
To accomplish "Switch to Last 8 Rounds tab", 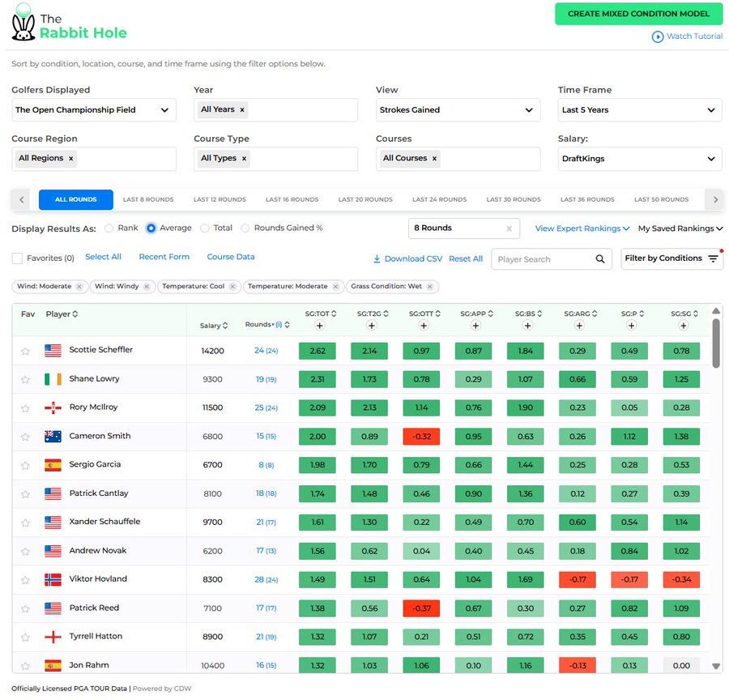I will pyautogui.click(x=148, y=199).
